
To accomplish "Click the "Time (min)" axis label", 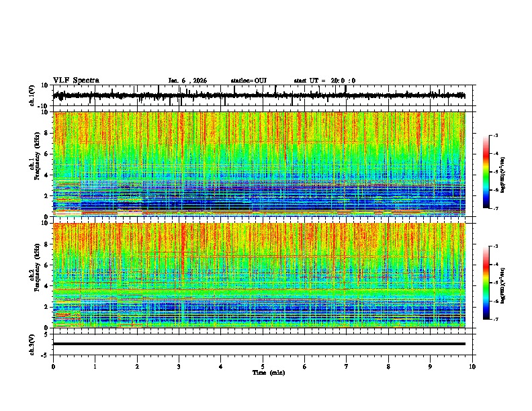I will click(269, 373).
